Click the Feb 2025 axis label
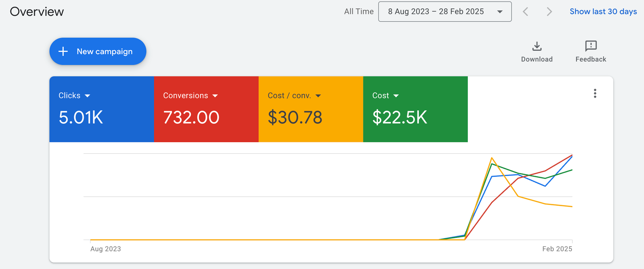The height and width of the screenshot is (269, 644). [557, 249]
